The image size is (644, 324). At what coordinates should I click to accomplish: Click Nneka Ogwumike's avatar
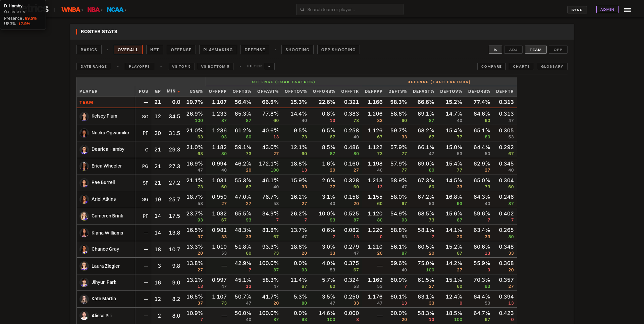[x=84, y=133]
